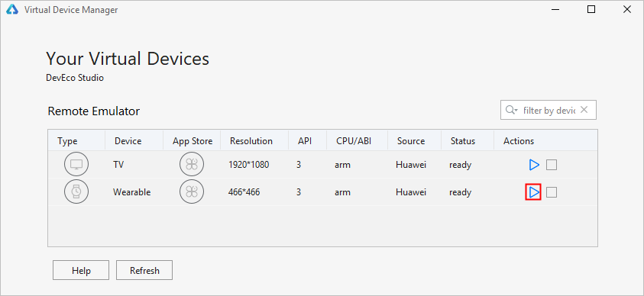
Task: Start the TV emulator with play icon
Action: point(534,165)
